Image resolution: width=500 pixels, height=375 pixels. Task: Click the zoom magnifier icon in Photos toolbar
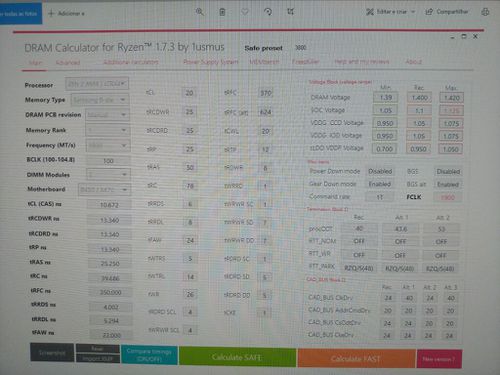pyautogui.click(x=200, y=12)
